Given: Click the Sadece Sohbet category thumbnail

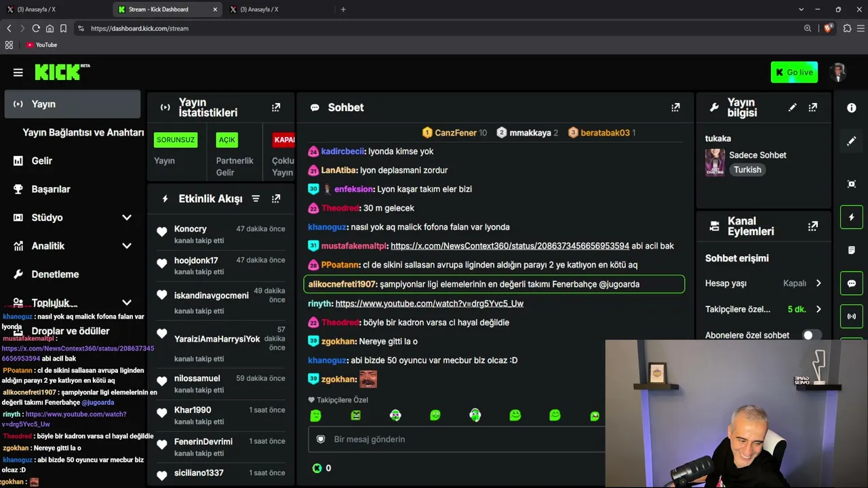Looking at the screenshot, I should (x=715, y=163).
